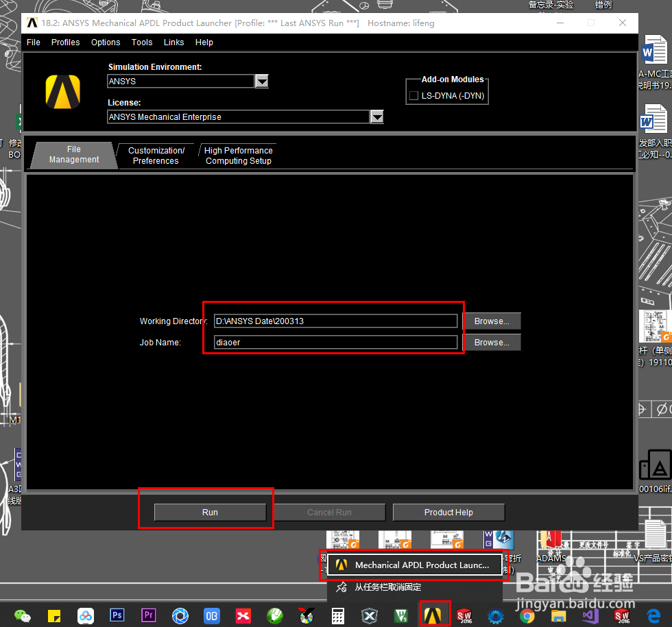672x627 pixels.
Task: Close the ANSYS launcher window
Action: pos(623,23)
